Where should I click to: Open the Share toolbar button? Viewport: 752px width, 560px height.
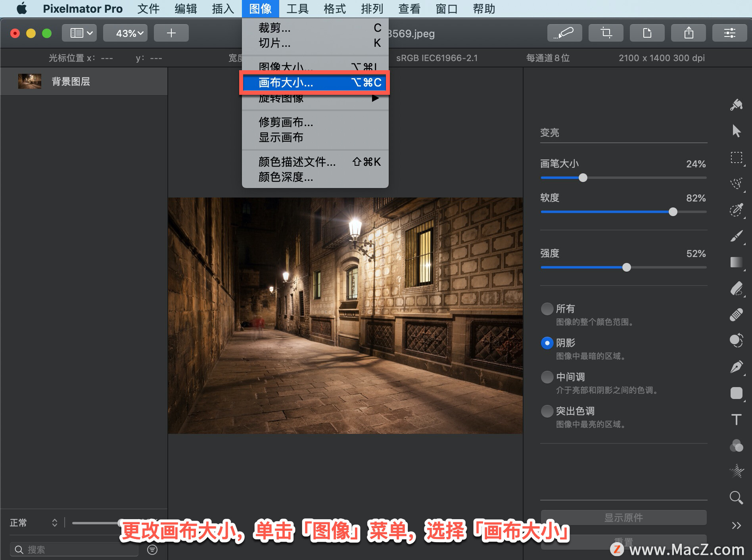(x=688, y=33)
